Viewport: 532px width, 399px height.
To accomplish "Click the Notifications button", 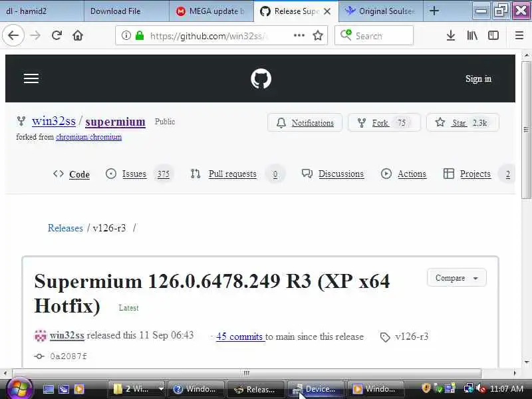I will click(x=305, y=122).
